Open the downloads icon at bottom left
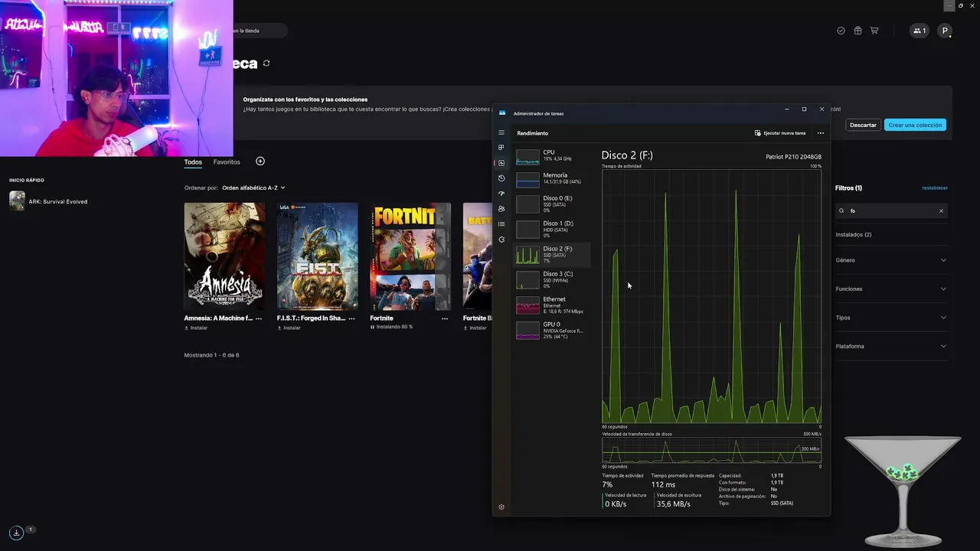This screenshot has width=980, height=551. (16, 533)
